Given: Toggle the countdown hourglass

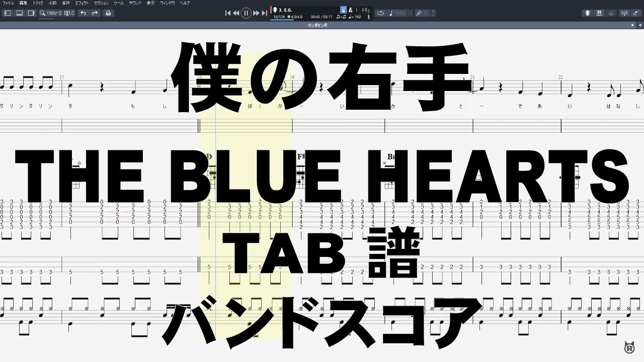Looking at the screenshot, I should click(x=344, y=10).
